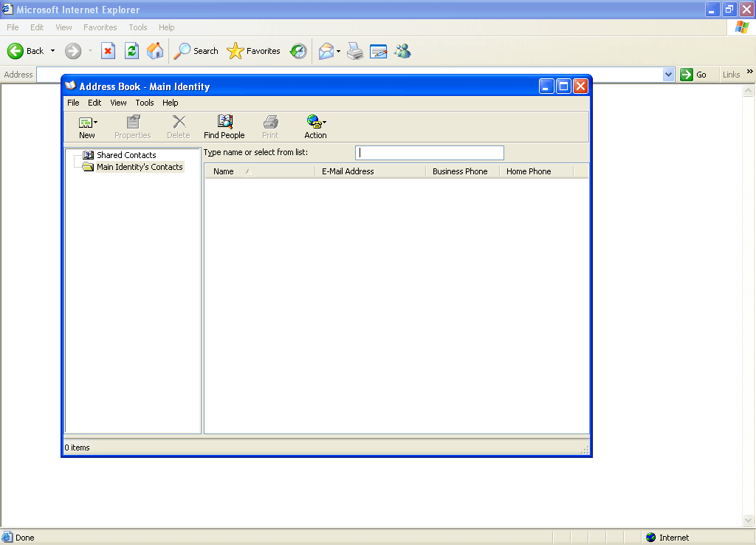
Task: Click the Address Book title bar icon
Action: (x=71, y=86)
